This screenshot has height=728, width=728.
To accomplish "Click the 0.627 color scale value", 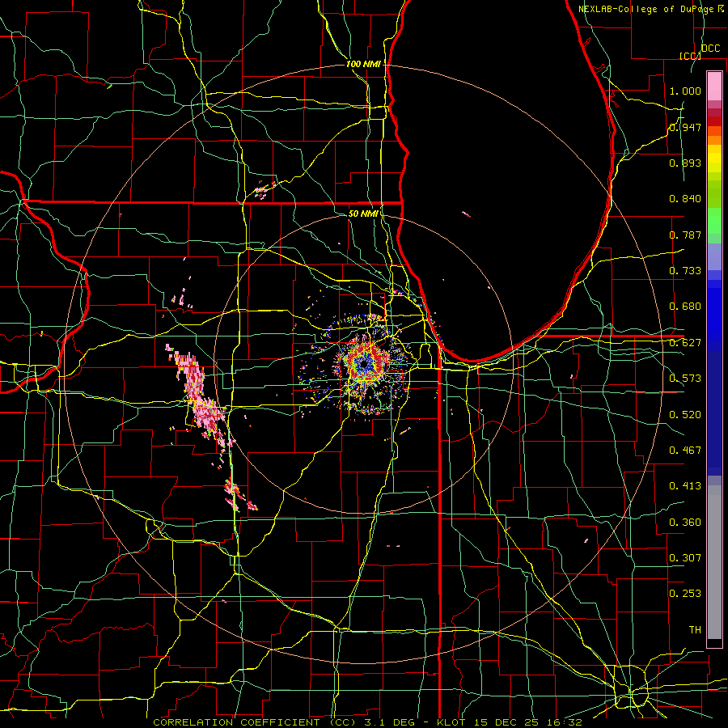I will point(685,343).
